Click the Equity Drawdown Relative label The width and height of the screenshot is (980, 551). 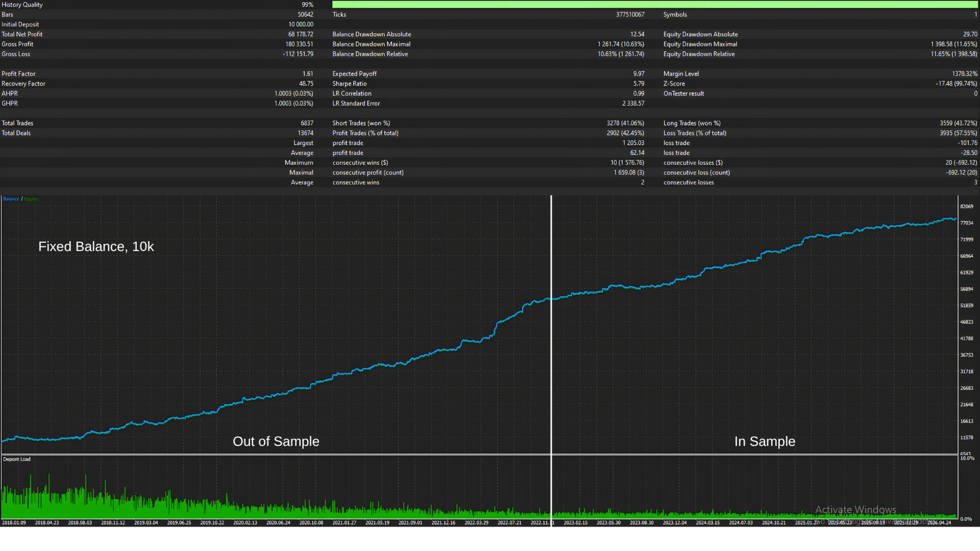(x=699, y=54)
